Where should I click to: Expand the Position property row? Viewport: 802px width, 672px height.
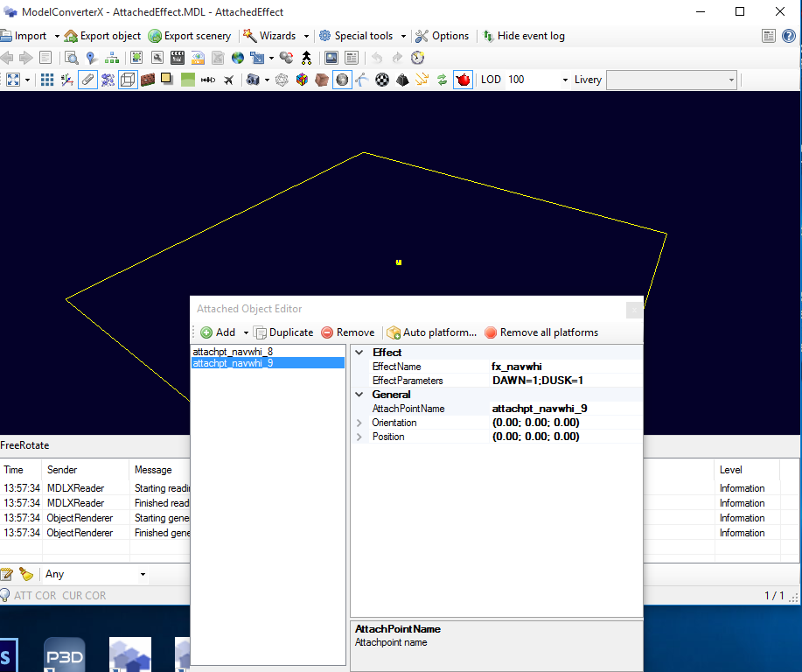coord(359,437)
